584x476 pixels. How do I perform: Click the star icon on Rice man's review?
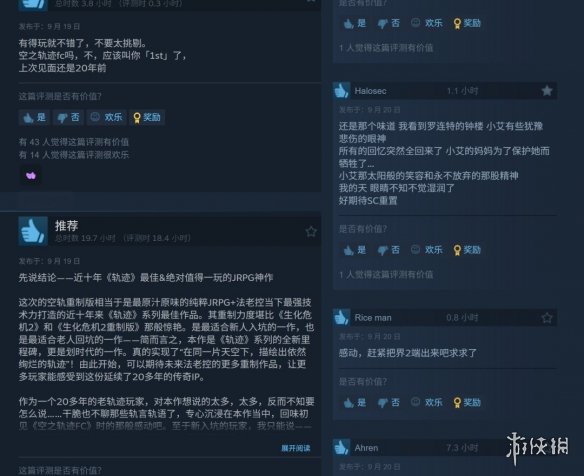tap(546, 318)
